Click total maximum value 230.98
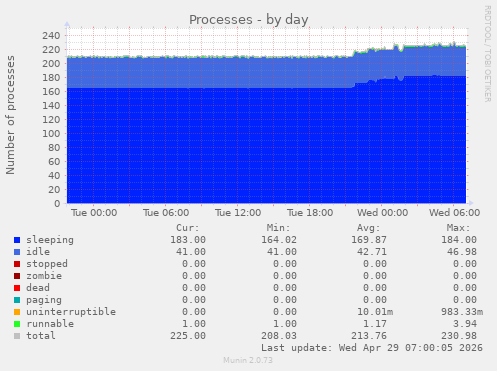The image size is (497, 371). tap(459, 336)
